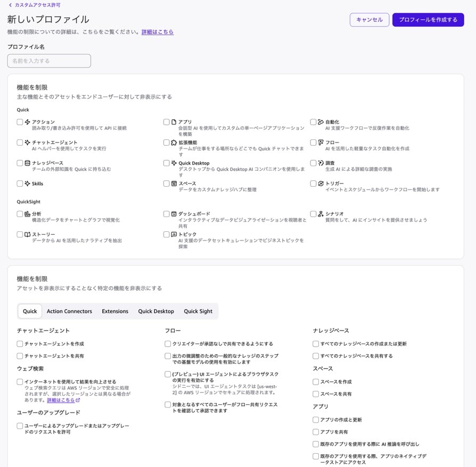Check 既存のアプリ AI 推論を呼び出し checkbox
The image size is (476, 467).
coord(316,444)
